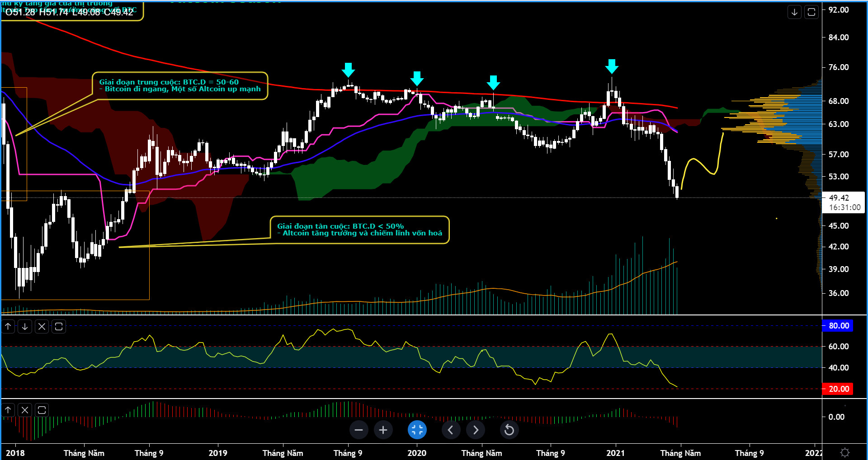Zoom out the chart with minus button
Image resolution: width=868 pixels, height=460 pixels.
click(x=359, y=430)
